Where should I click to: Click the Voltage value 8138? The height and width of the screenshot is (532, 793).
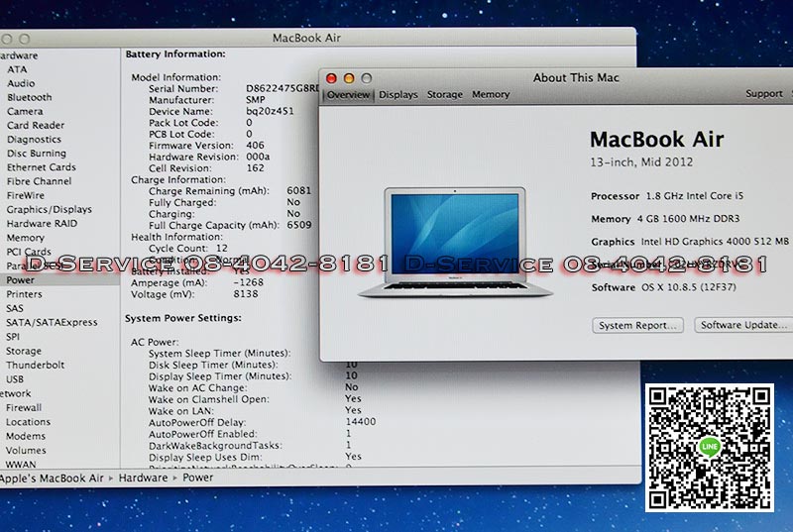pos(246,293)
